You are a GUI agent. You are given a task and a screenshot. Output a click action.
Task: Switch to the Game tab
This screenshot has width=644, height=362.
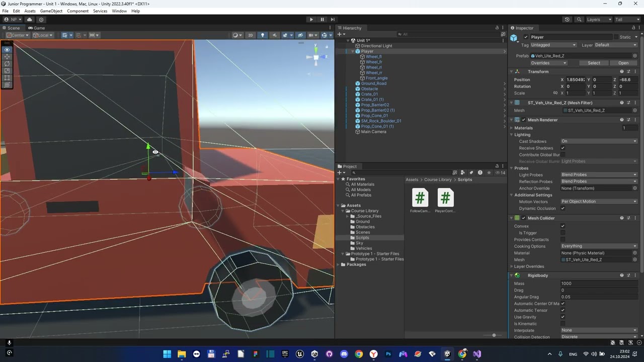coord(36,28)
